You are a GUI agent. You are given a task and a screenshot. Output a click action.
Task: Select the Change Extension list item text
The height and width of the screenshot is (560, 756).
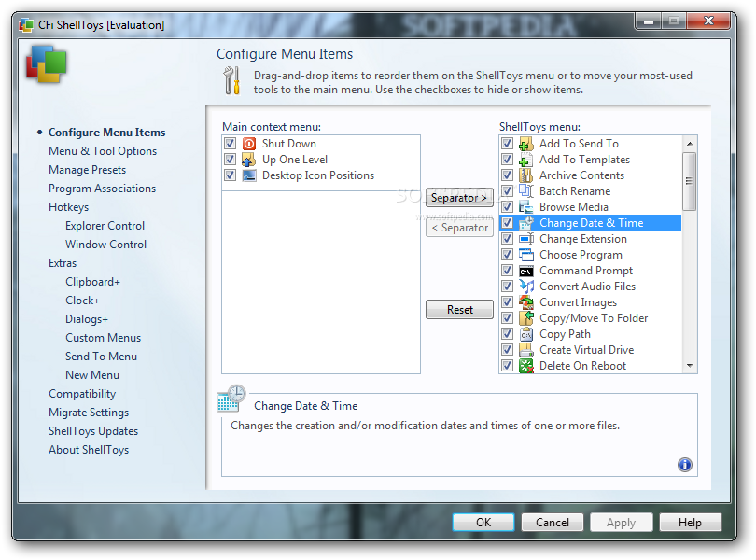coord(583,239)
